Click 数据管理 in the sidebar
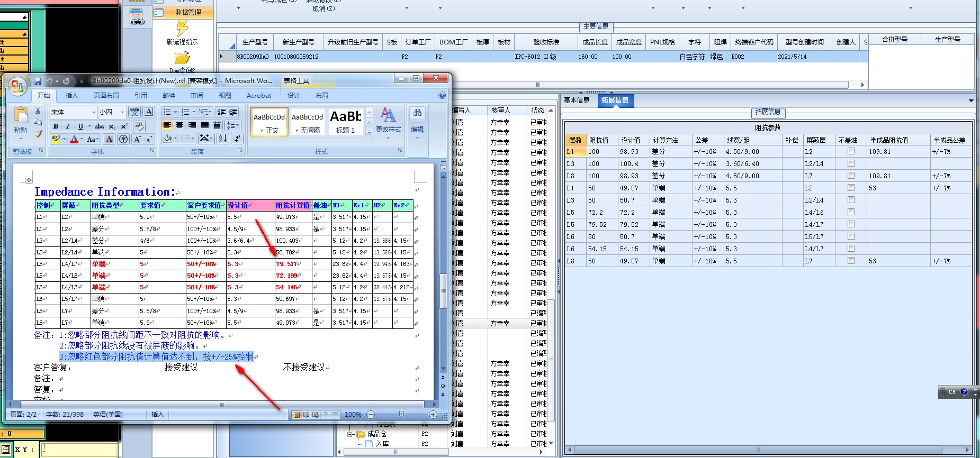Screen dimensions: 980x458 183,12
